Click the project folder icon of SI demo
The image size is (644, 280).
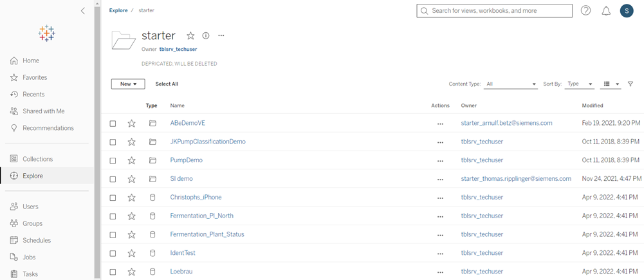coord(152,179)
